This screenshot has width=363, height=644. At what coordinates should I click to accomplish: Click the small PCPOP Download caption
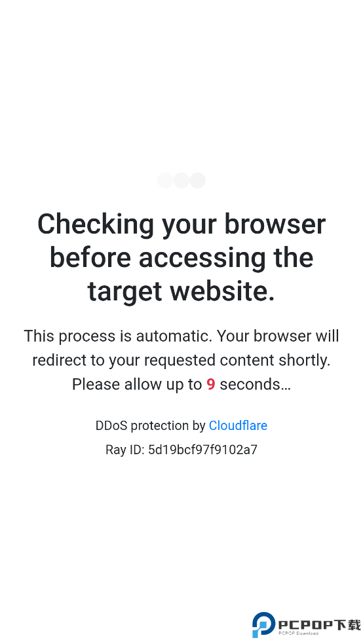(x=298, y=634)
